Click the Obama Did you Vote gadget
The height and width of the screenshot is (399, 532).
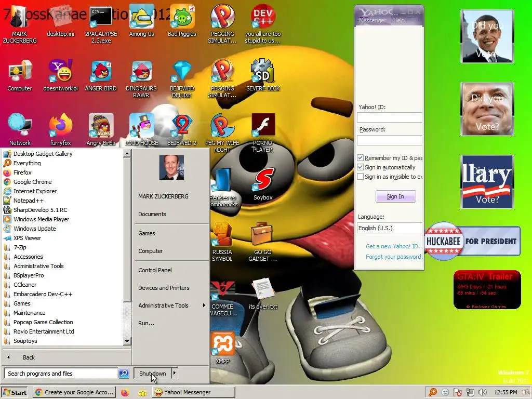tap(487, 36)
